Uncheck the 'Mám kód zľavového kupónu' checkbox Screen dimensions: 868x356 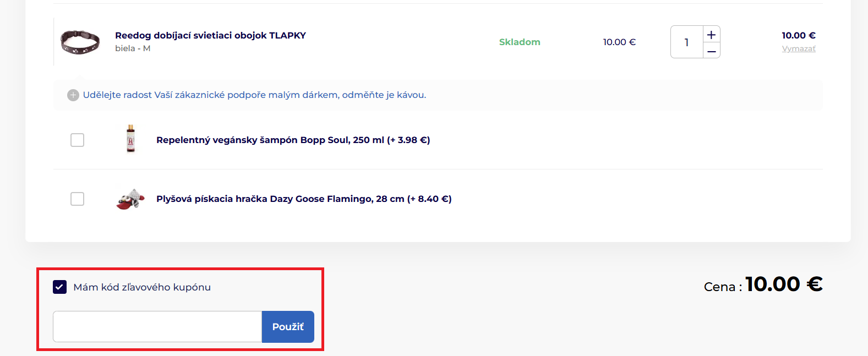click(60, 287)
